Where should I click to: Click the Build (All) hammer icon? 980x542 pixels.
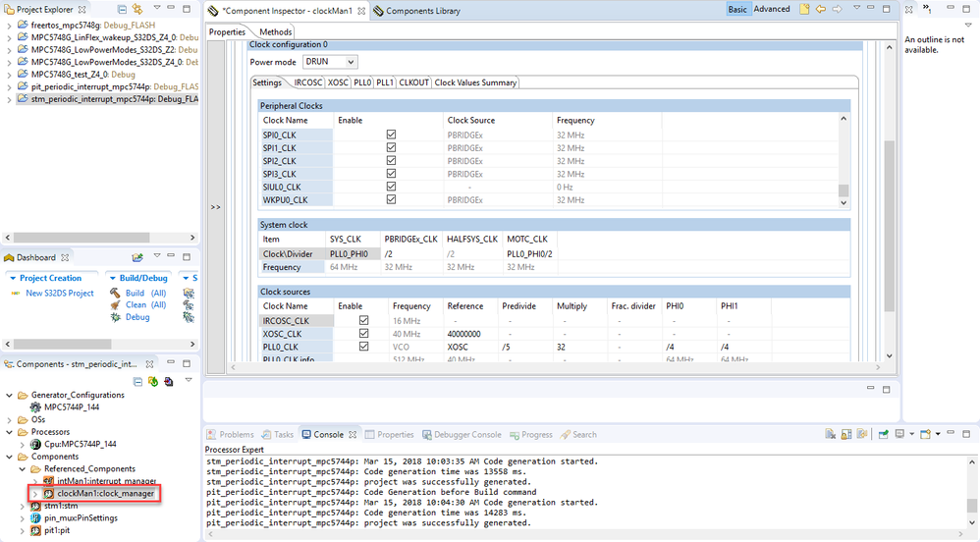click(x=115, y=293)
